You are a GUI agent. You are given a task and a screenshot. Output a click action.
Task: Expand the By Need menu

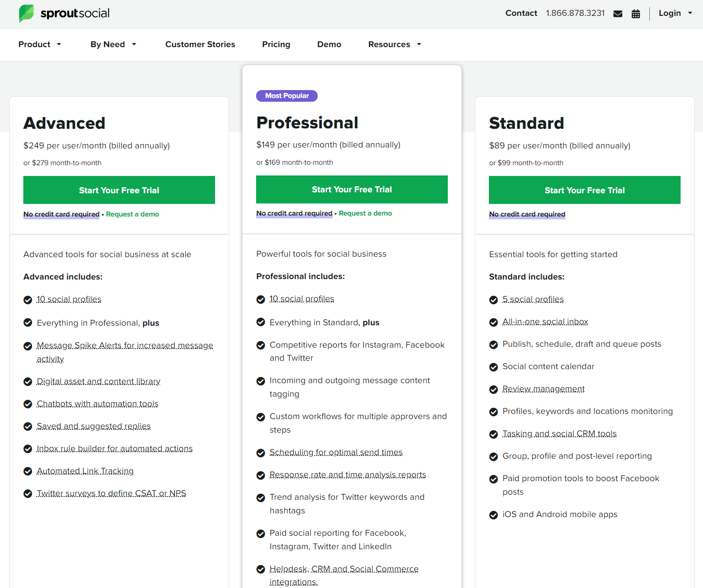click(113, 44)
